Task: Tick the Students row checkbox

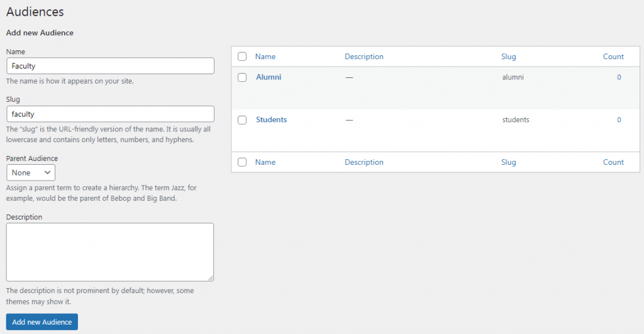Action: pyautogui.click(x=242, y=120)
